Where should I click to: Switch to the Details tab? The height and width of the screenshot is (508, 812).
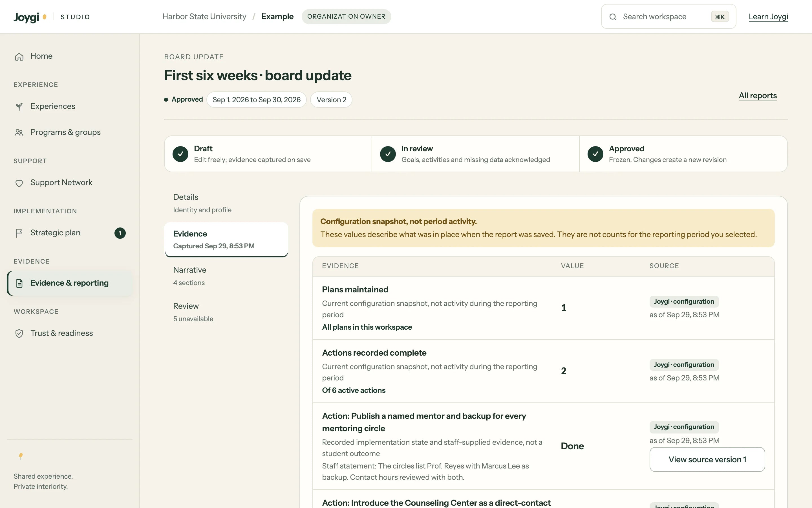[x=226, y=203]
